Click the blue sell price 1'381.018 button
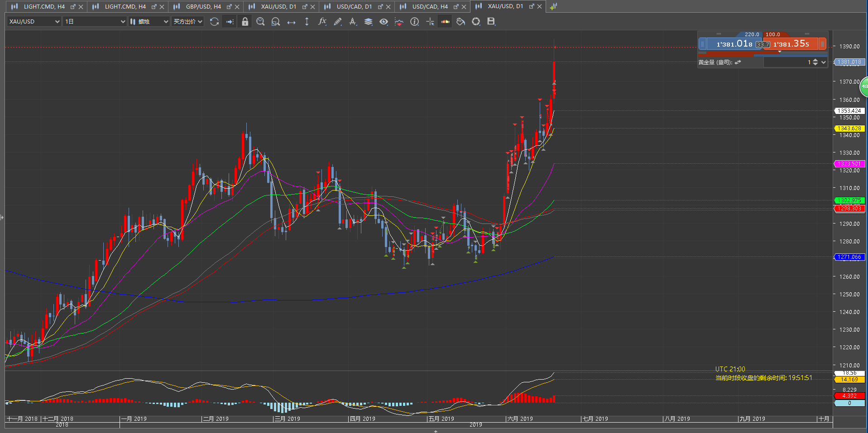The width and height of the screenshot is (868, 433). pos(734,44)
